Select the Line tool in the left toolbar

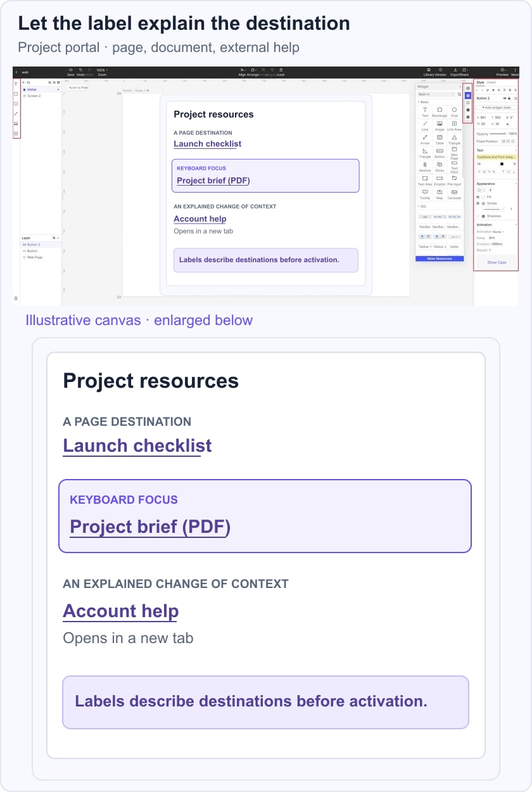click(16, 113)
